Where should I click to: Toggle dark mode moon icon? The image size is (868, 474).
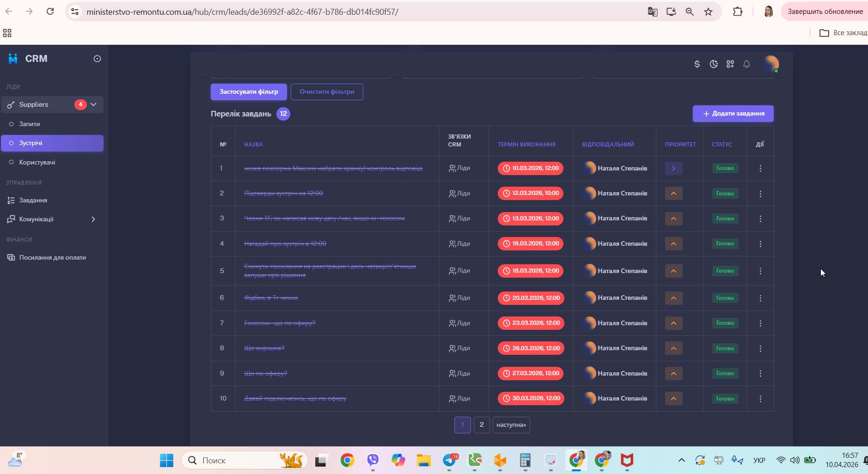714,64
